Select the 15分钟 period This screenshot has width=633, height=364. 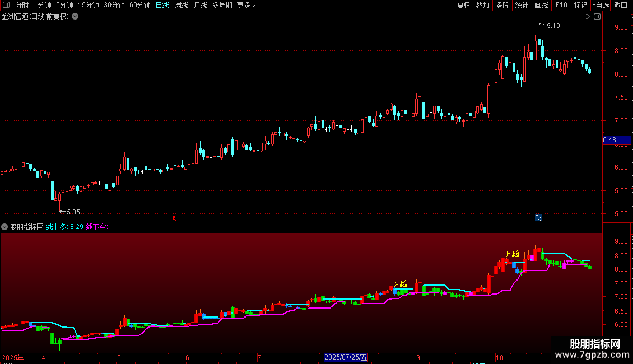(x=89, y=5)
